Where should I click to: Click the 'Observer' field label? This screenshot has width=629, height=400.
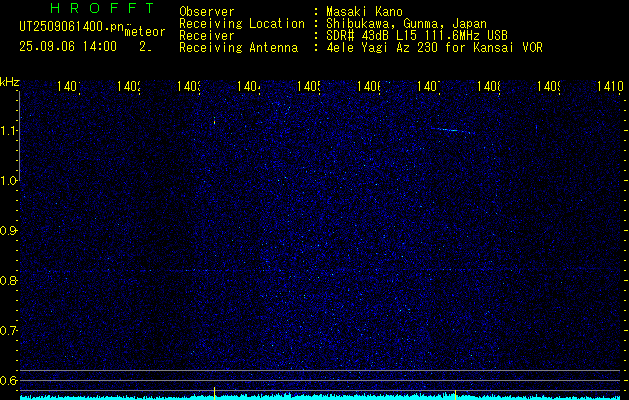(207, 11)
